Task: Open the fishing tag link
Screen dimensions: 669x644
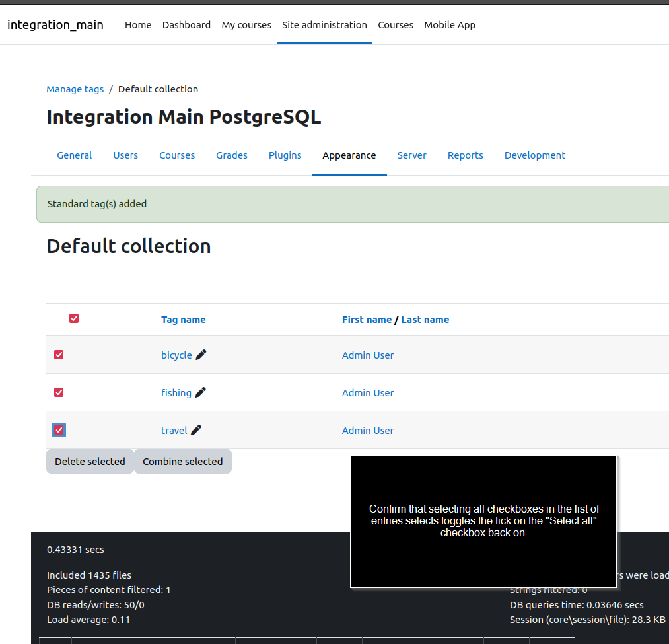Action: (176, 392)
